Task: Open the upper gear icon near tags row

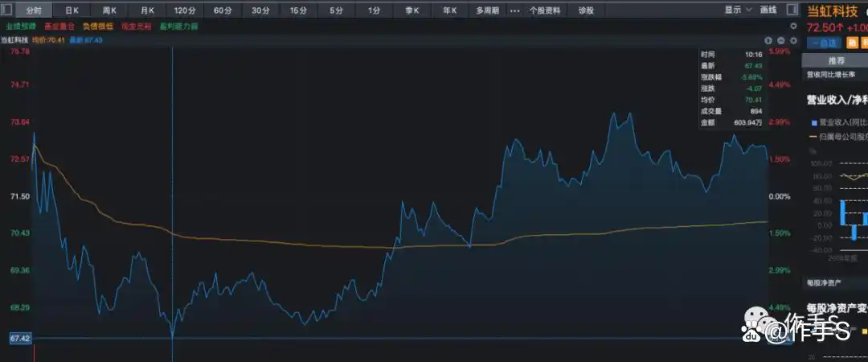Action: click(792, 27)
